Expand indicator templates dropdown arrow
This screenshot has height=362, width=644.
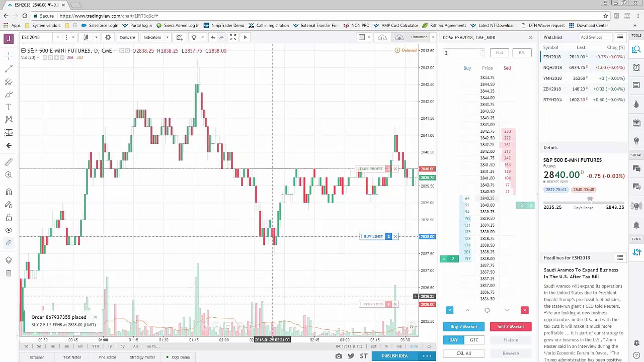[167, 37]
